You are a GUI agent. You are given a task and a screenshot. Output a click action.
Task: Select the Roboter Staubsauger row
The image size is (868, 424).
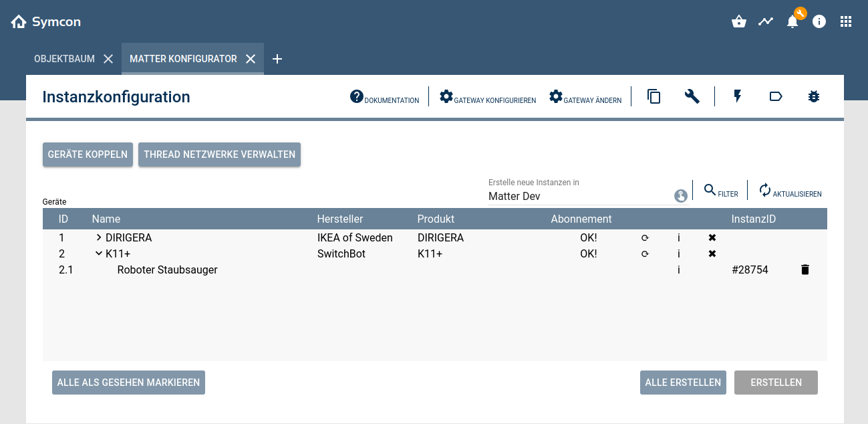tap(167, 270)
